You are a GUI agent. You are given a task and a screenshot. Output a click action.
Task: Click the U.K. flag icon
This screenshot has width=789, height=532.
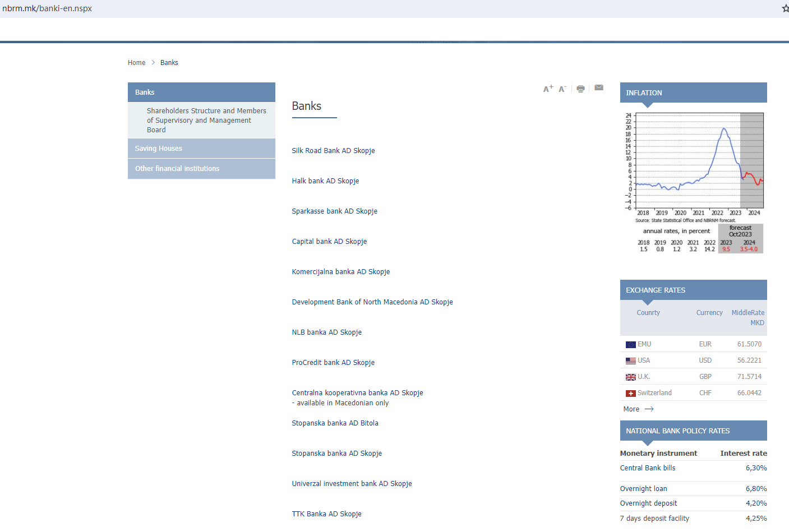(631, 377)
